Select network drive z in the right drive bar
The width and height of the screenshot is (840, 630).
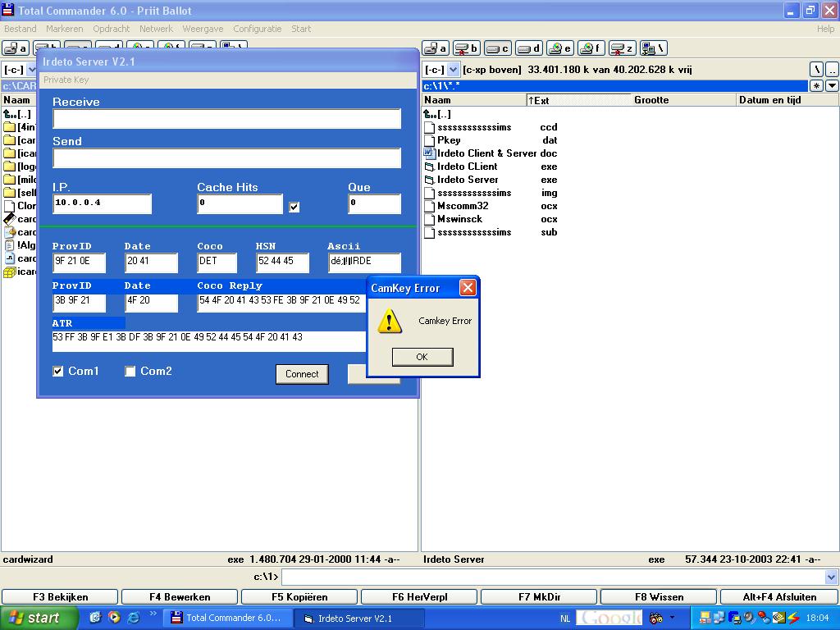pyautogui.click(x=622, y=48)
